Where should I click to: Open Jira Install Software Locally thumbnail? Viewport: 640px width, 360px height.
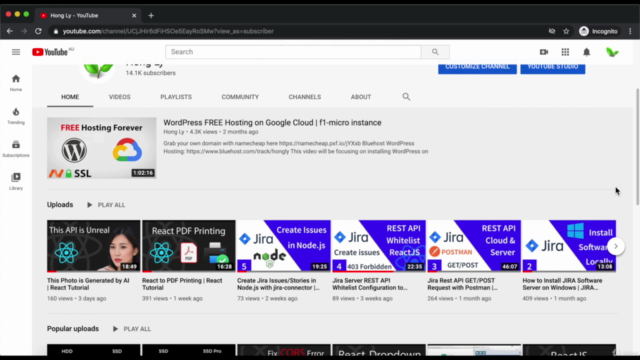[569, 246]
